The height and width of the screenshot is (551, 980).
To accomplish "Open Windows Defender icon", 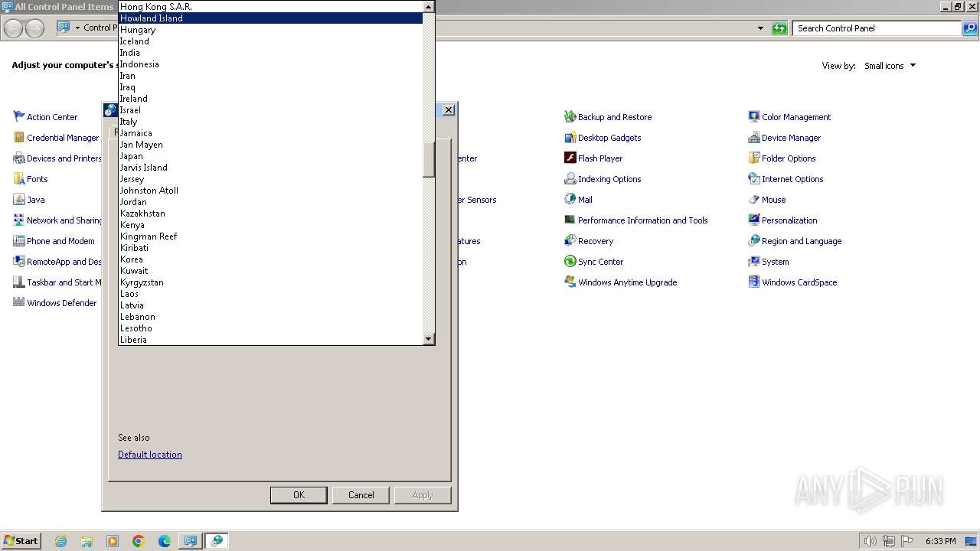I will click(19, 303).
